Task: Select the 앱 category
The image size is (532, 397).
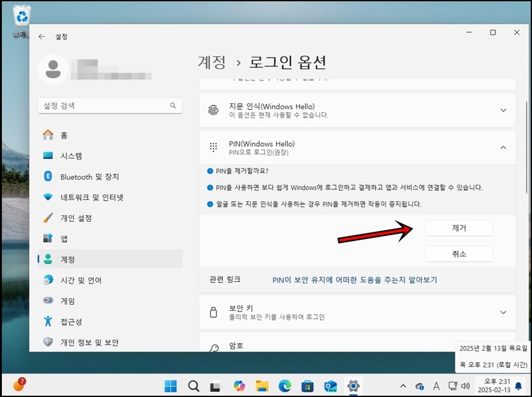Action: click(110, 239)
